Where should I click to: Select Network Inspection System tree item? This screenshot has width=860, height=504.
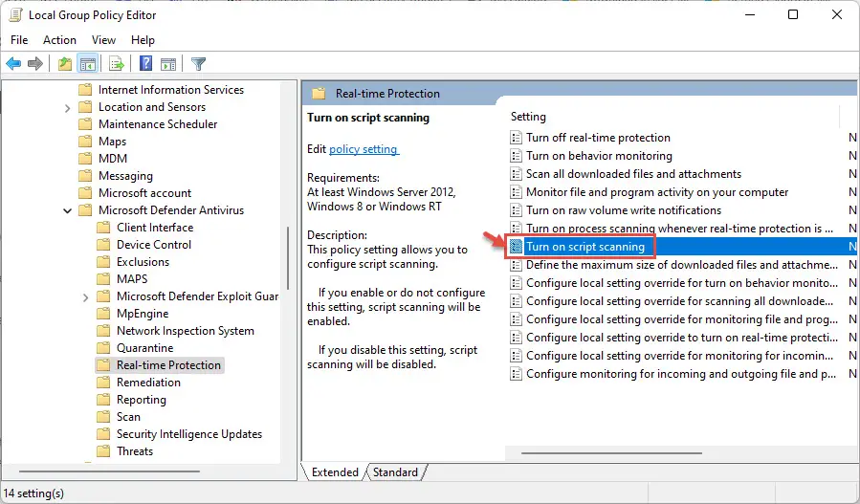pos(186,331)
